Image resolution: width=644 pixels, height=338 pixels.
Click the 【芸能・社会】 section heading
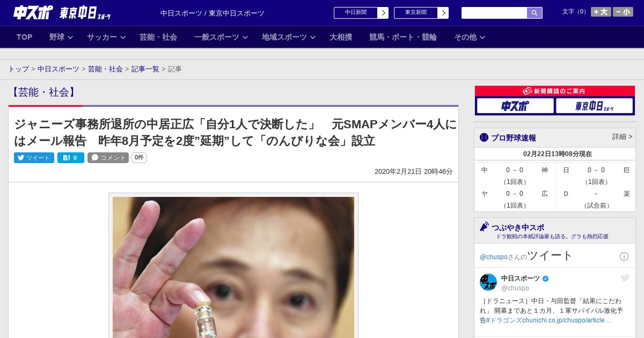point(44,92)
